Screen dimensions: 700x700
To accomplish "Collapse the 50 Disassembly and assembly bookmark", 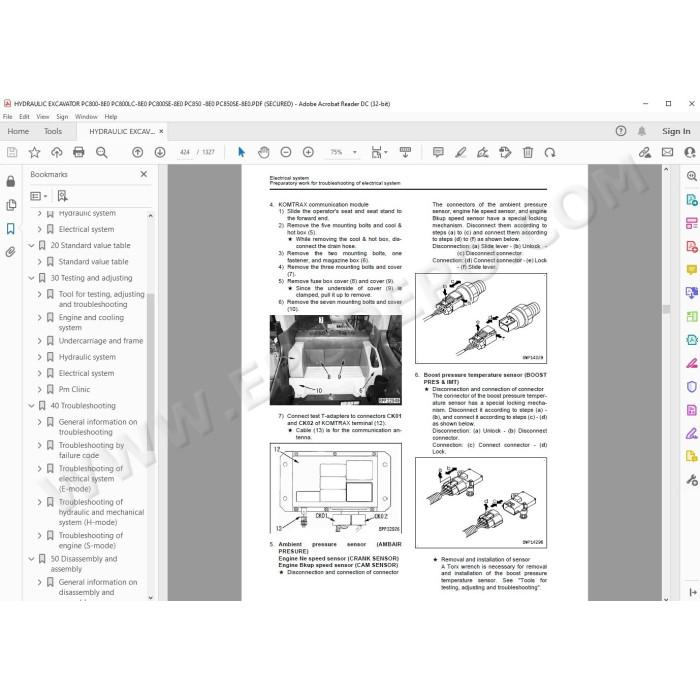I will tap(31, 559).
